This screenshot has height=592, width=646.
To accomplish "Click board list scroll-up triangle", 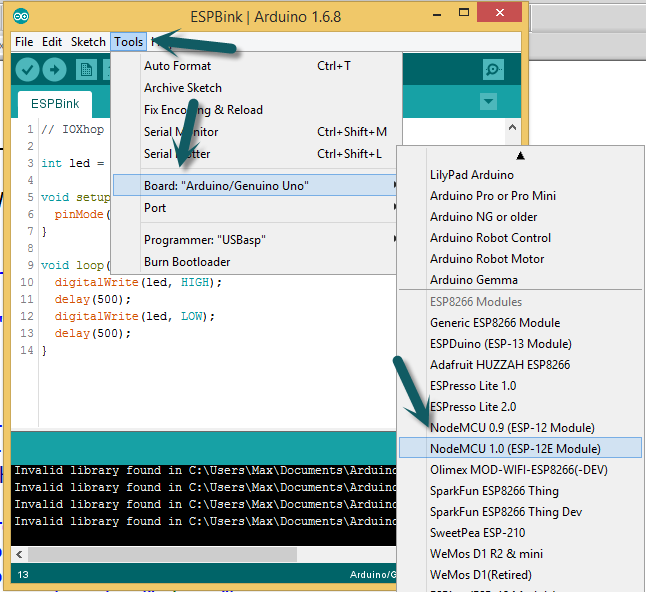I will click(x=520, y=155).
